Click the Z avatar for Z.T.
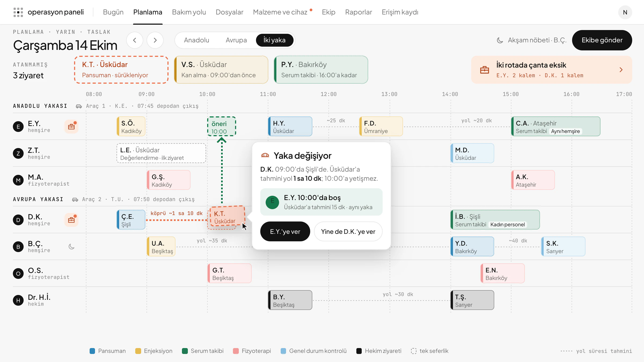Image resolution: width=644 pixels, height=362 pixels. [18, 153]
